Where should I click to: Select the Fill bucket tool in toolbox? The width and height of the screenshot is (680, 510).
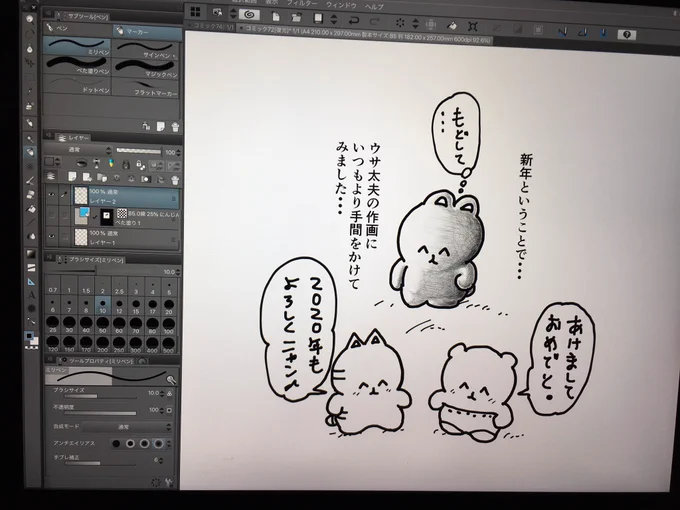click(31, 209)
